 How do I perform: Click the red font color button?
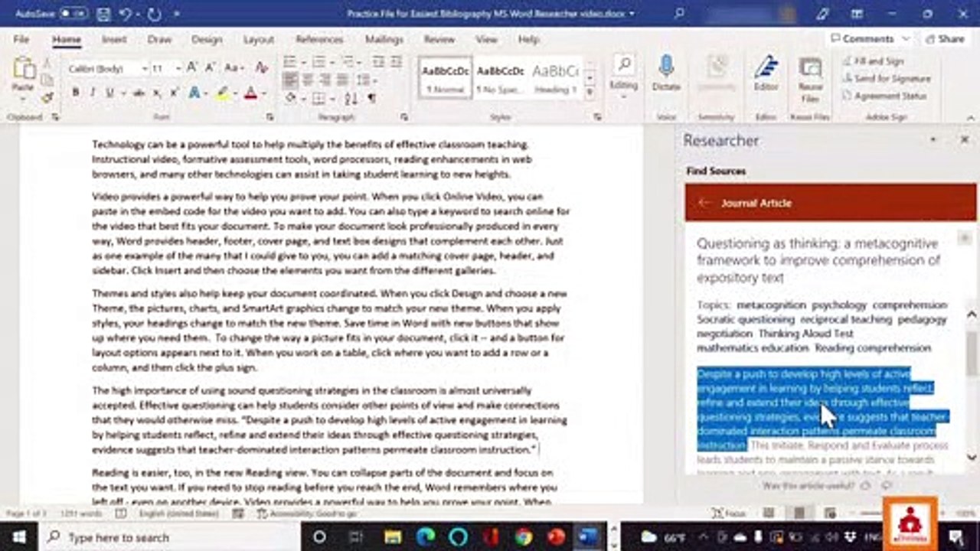250,93
